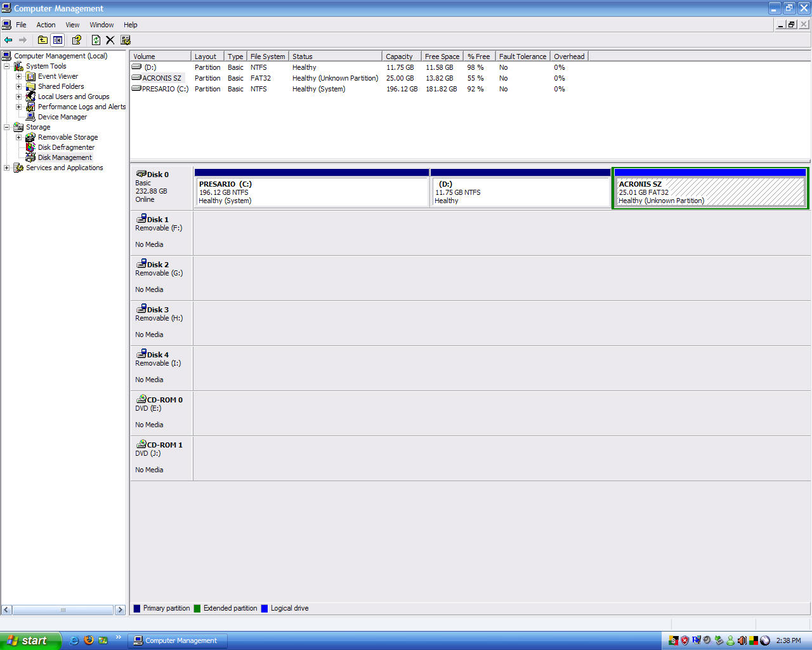Expand Performance Logs and Alerts node

pyautogui.click(x=19, y=107)
